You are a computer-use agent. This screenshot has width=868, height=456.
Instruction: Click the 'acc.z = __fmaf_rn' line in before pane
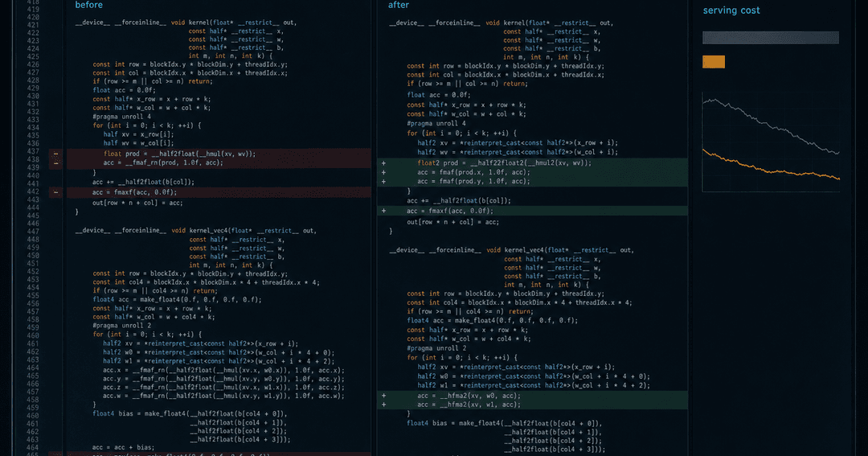click(223, 388)
